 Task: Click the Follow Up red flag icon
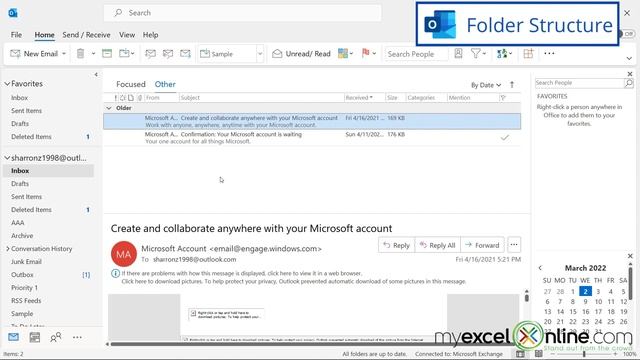tap(365, 53)
